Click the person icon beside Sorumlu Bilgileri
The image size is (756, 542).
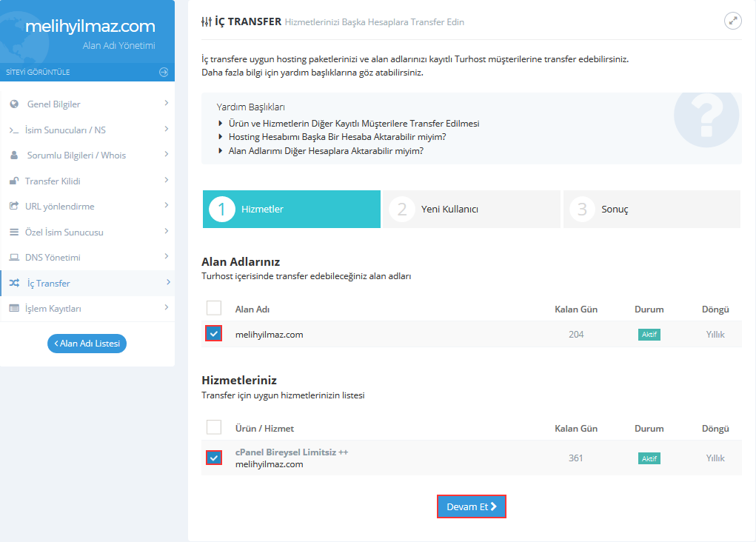pyautogui.click(x=14, y=155)
